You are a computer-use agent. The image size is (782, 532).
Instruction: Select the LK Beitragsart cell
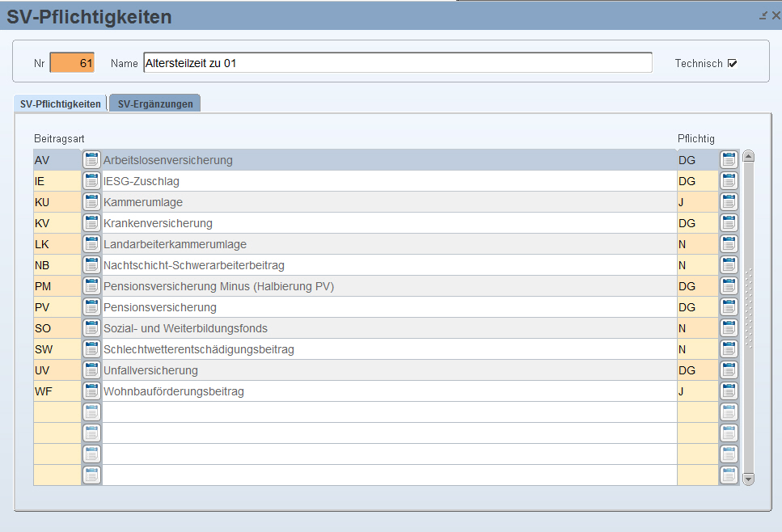[x=57, y=244]
